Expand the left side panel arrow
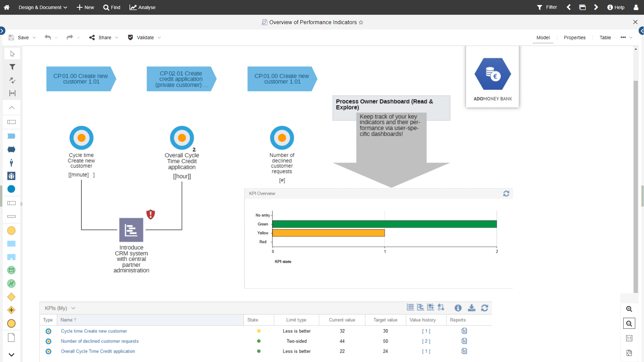 coord(2,31)
